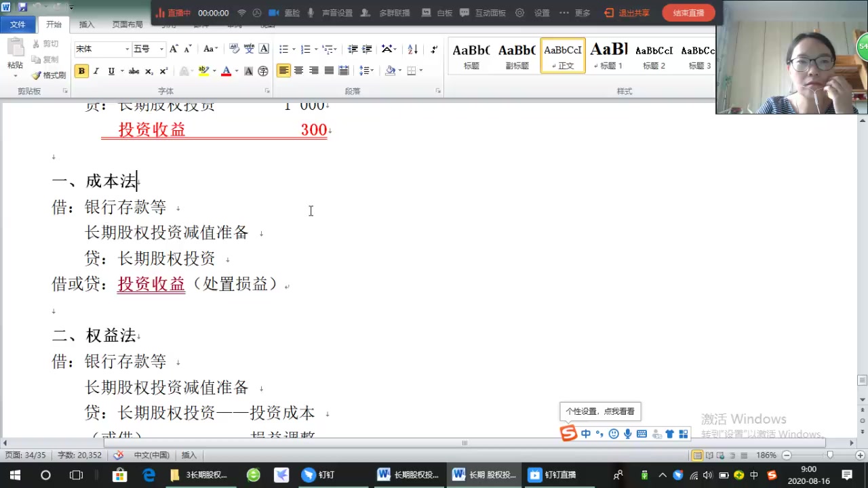Toggle superscript formatting
The height and width of the screenshot is (488, 868).
[x=163, y=71]
